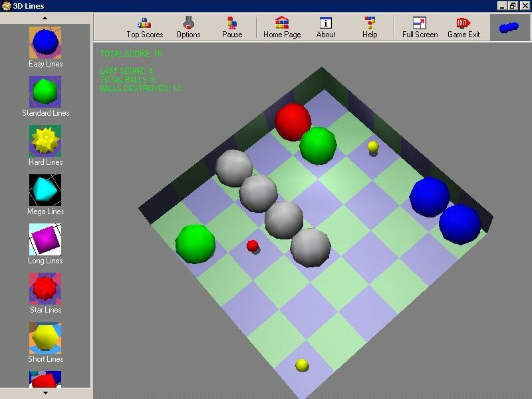
Task: Click the blue next-ball preview in toolbar
Action: (509, 27)
